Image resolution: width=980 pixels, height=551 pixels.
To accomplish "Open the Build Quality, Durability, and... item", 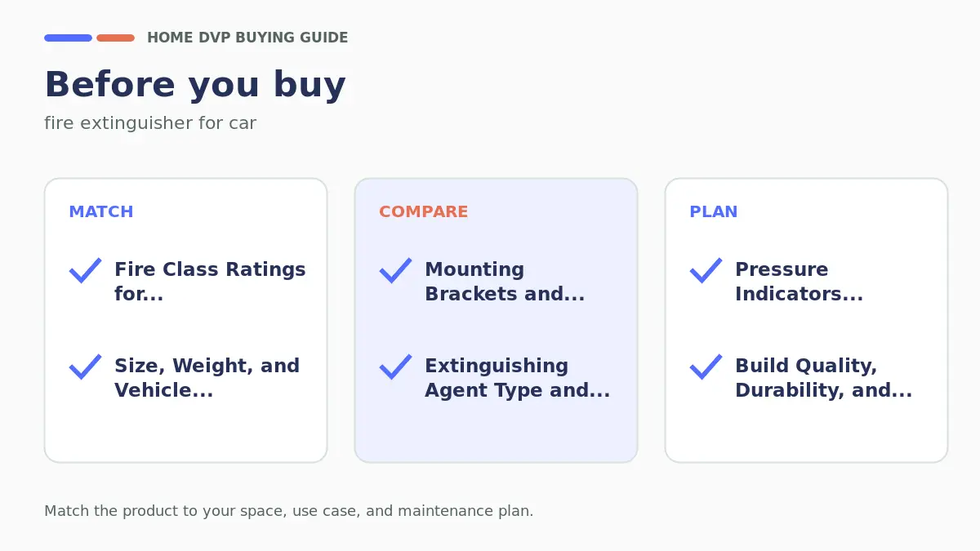I will click(x=823, y=378).
